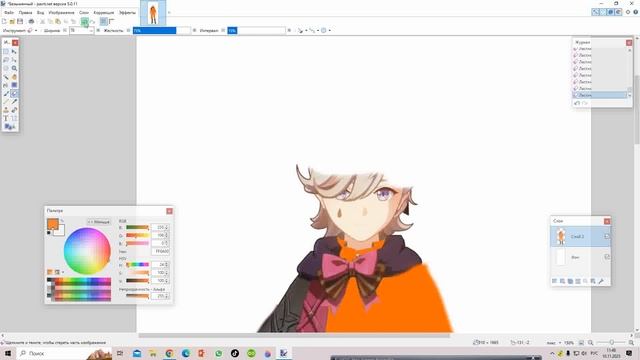Click the color wheel in Palette

[x=87, y=251]
